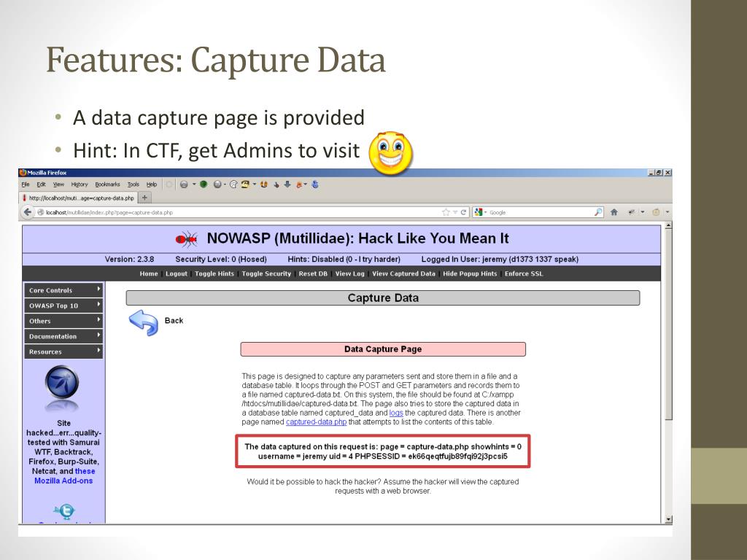Image resolution: width=747 pixels, height=560 pixels.
Task: Expand the OWASP Top 10 sidebar menu
Action: [x=63, y=306]
